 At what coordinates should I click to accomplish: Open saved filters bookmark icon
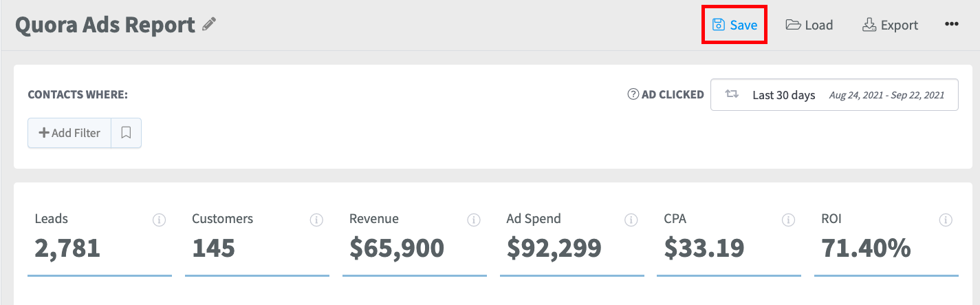[126, 133]
